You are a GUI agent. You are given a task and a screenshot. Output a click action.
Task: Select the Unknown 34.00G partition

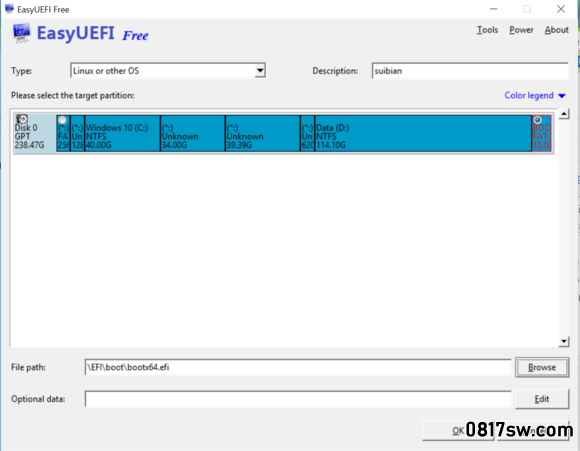pyautogui.click(x=193, y=133)
